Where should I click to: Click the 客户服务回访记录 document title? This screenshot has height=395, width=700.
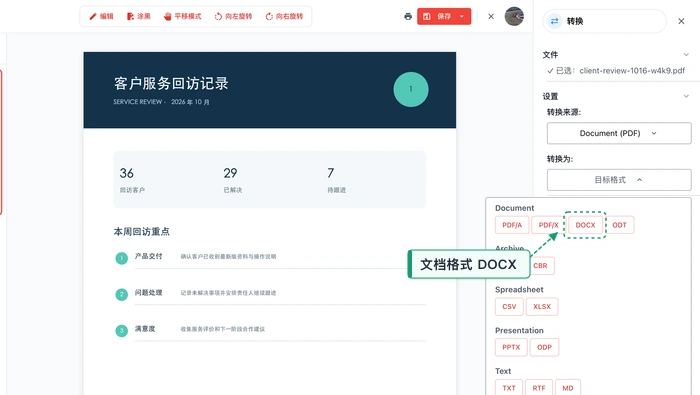tap(171, 83)
